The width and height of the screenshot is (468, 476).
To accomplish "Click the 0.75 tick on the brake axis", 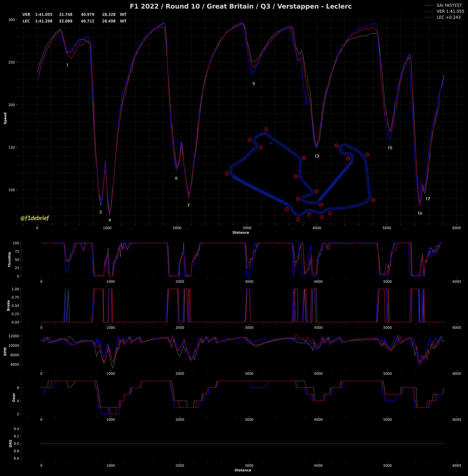I will pyautogui.click(x=15, y=297).
